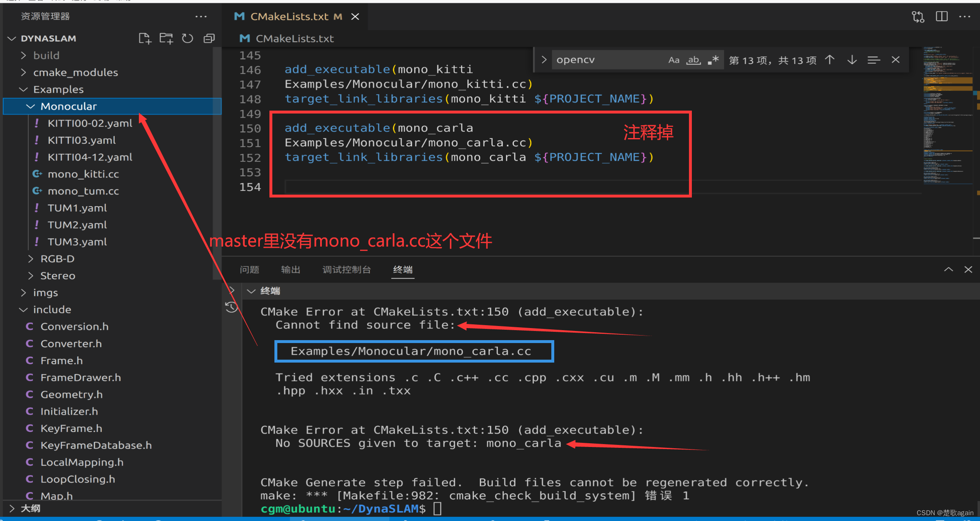The image size is (980, 521).
Task: Toggle match whole word option
Action: point(693,60)
